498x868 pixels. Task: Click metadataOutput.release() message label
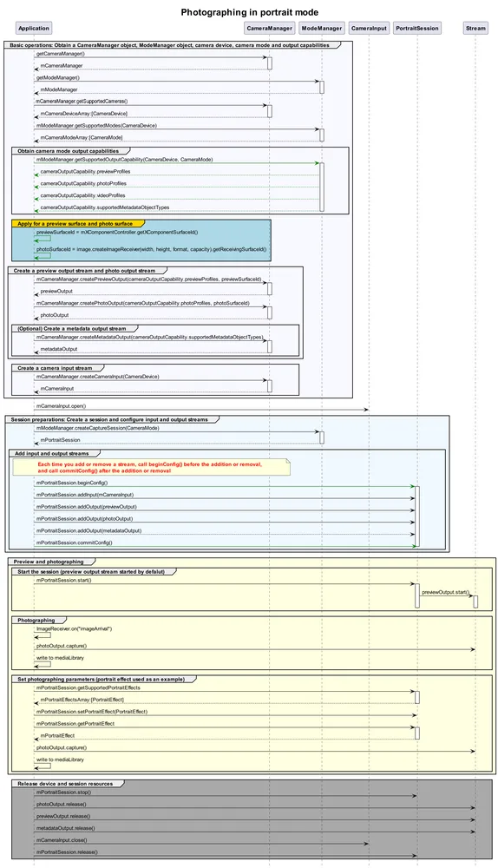[65, 828]
